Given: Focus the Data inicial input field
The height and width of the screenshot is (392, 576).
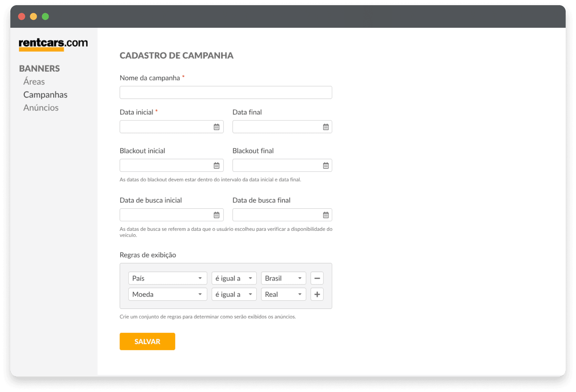Looking at the screenshot, I should click(171, 127).
